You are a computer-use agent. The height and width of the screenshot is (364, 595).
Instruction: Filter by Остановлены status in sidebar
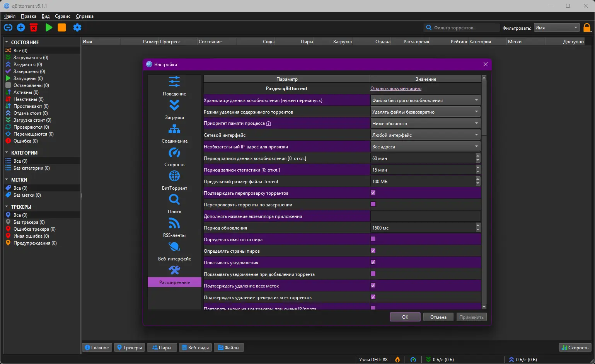coord(42,85)
